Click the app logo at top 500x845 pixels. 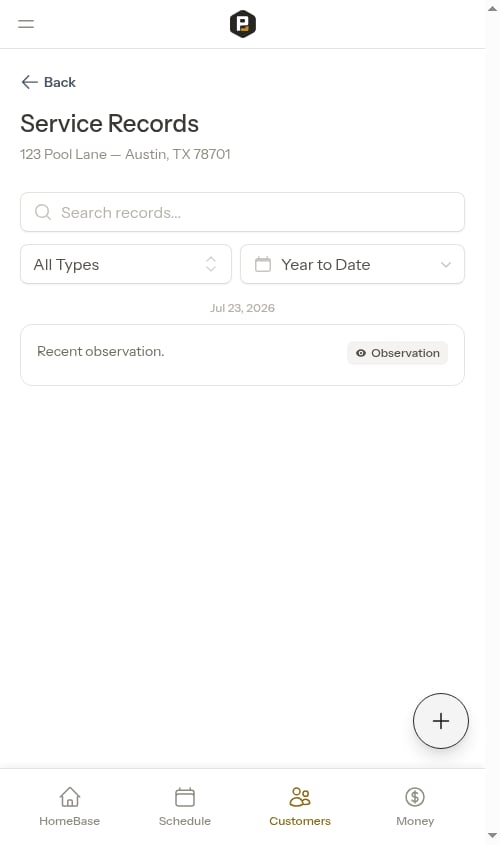pos(242,24)
